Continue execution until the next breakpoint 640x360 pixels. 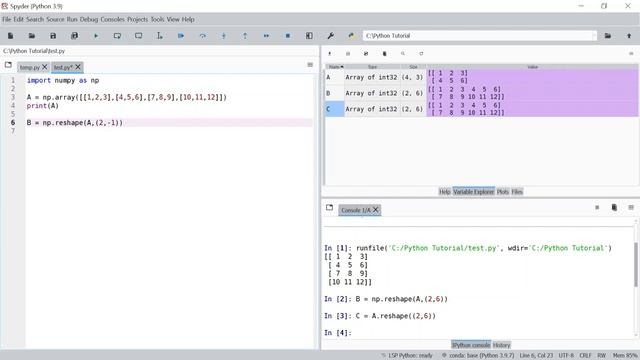266,36
